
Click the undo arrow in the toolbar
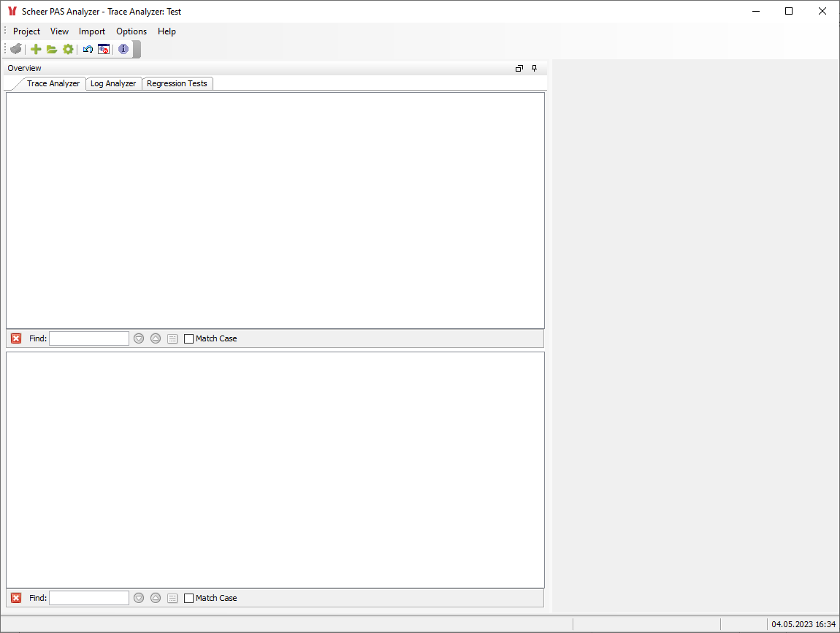(88, 49)
